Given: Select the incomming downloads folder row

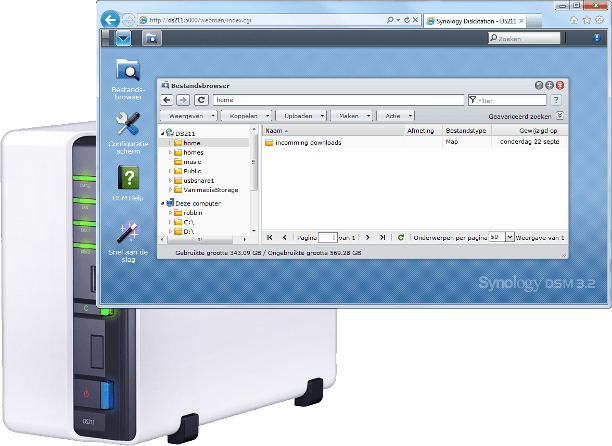Looking at the screenshot, I should click(x=415, y=142).
